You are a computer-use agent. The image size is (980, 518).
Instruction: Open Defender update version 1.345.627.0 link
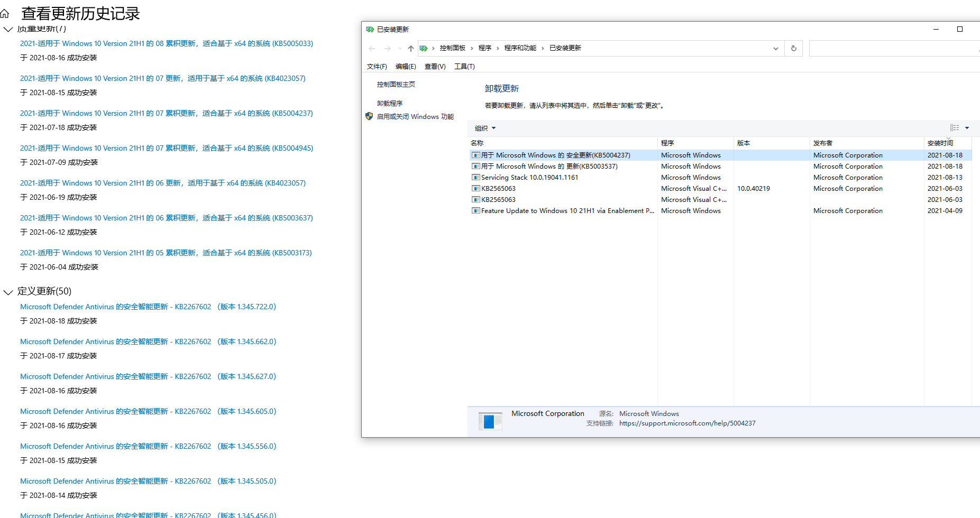pos(148,376)
